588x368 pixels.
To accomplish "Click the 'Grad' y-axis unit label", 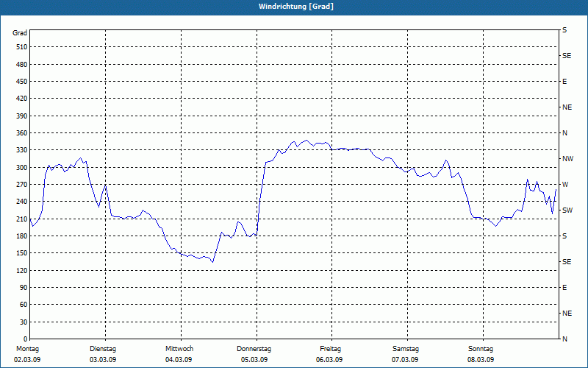I will coord(20,33).
